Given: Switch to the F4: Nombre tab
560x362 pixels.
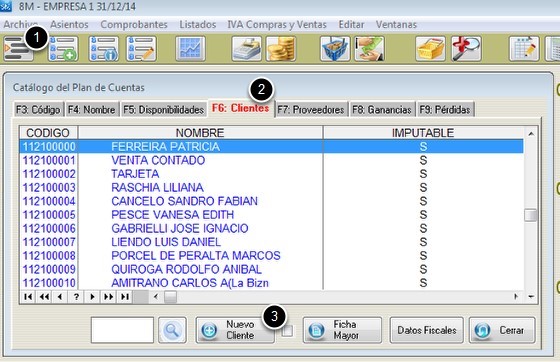Looking at the screenshot, I should tap(91, 110).
